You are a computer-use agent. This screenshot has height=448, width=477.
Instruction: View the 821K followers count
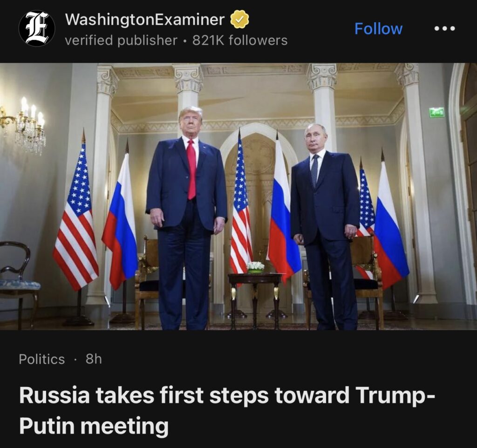tap(240, 40)
